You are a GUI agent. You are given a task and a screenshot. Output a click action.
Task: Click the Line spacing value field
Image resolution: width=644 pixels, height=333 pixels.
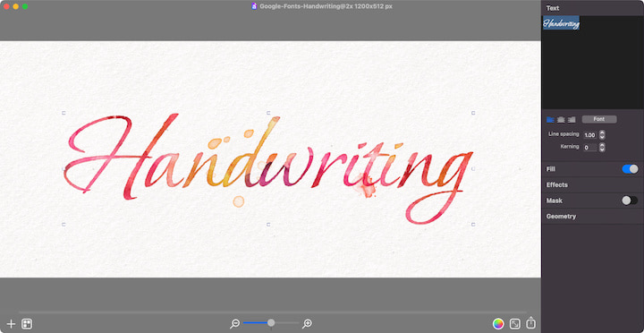click(x=589, y=135)
